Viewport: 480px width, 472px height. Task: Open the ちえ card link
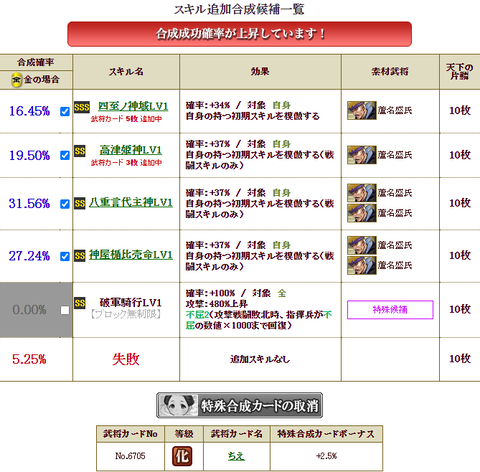tap(236, 456)
